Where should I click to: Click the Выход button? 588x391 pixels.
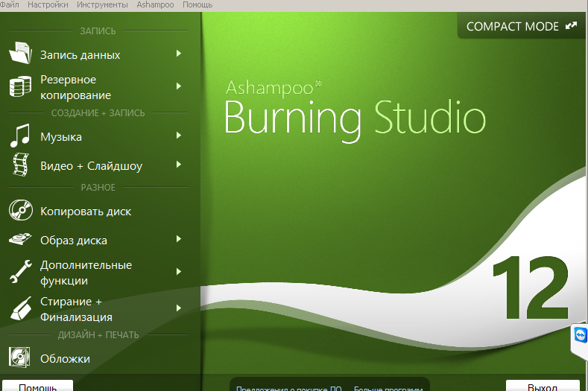pyautogui.click(x=543, y=386)
